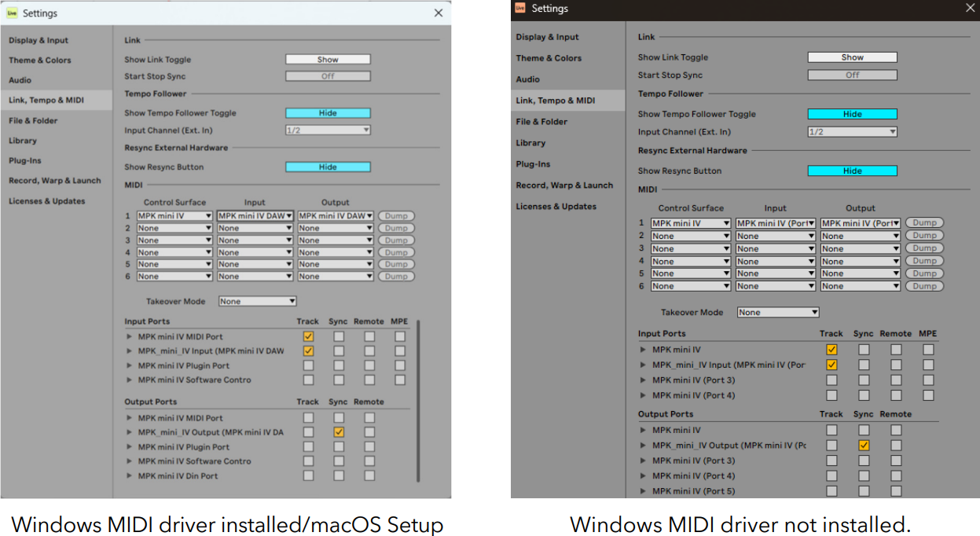The height and width of the screenshot is (536, 980).
Task: Open Display & Input tab in left window
Action: coord(39,40)
